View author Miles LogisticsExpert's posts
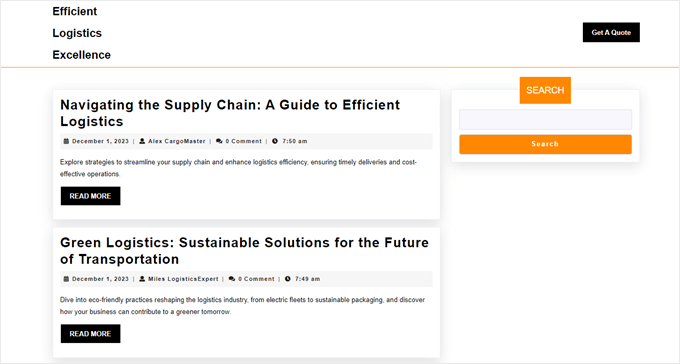This screenshot has width=680, height=364. pyautogui.click(x=183, y=279)
